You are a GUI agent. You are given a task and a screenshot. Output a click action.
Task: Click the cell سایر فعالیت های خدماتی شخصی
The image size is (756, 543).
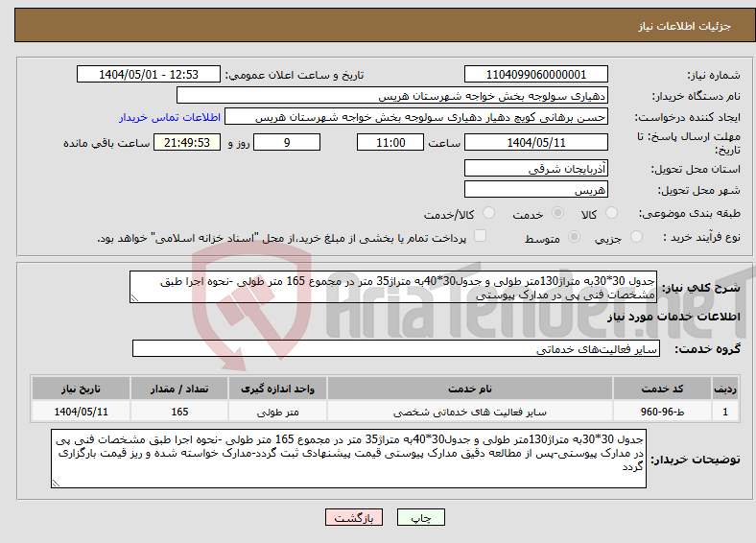(x=469, y=412)
